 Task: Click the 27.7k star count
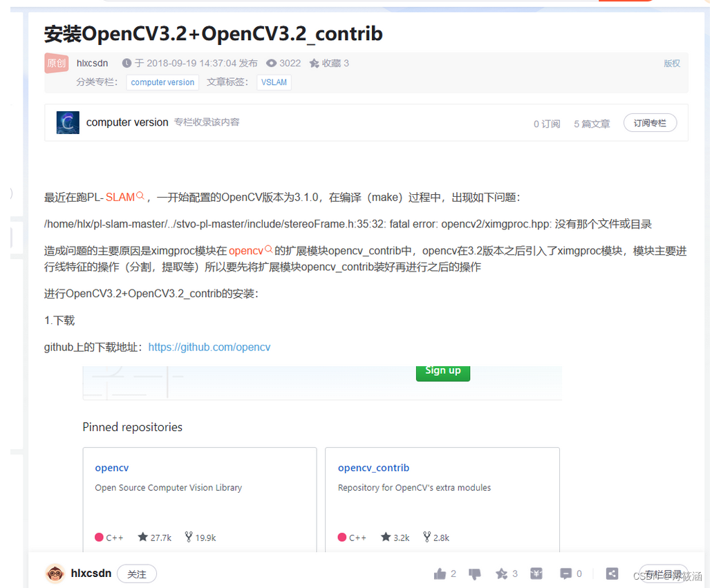click(161, 538)
